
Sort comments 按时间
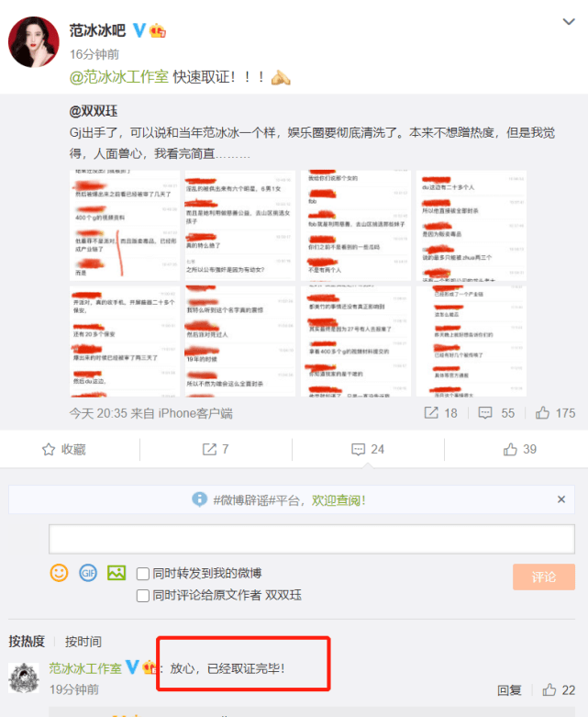tap(83, 642)
